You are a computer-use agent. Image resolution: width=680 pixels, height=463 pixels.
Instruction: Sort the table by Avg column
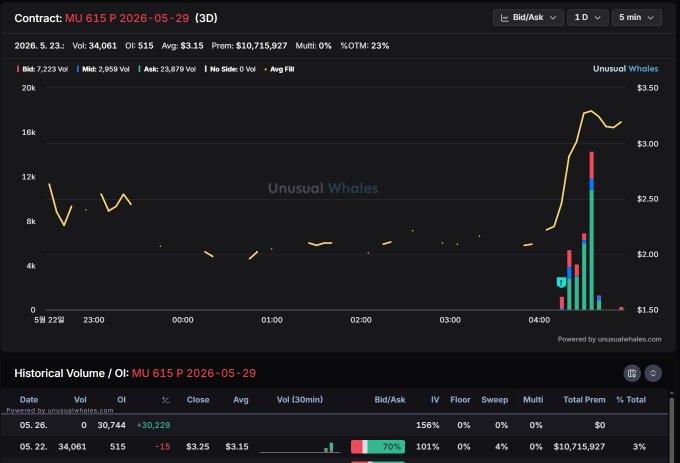(241, 400)
